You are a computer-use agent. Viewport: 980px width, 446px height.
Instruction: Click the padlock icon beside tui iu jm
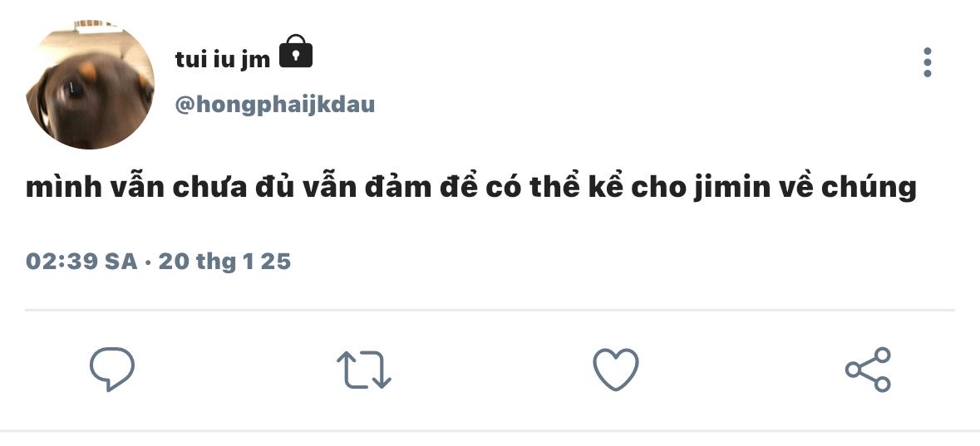[x=296, y=51]
